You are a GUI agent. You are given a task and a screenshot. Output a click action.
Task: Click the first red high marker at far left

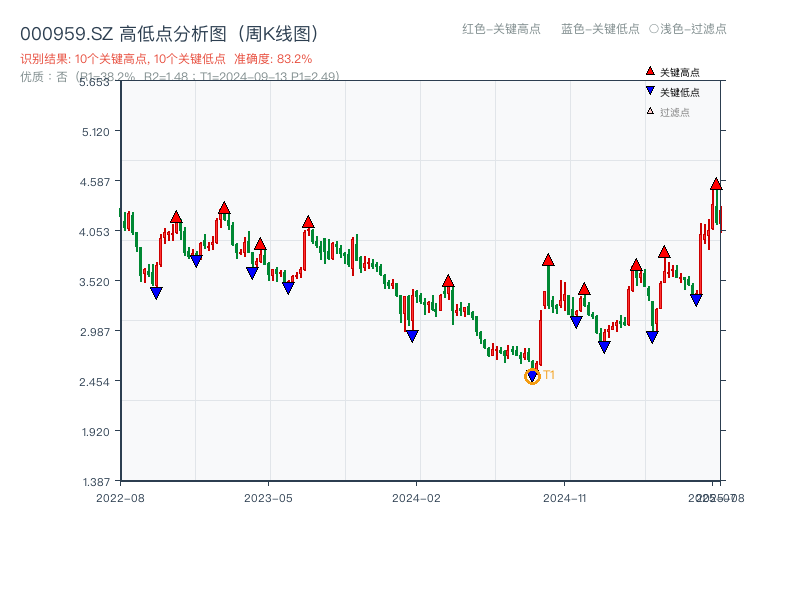click(x=176, y=217)
